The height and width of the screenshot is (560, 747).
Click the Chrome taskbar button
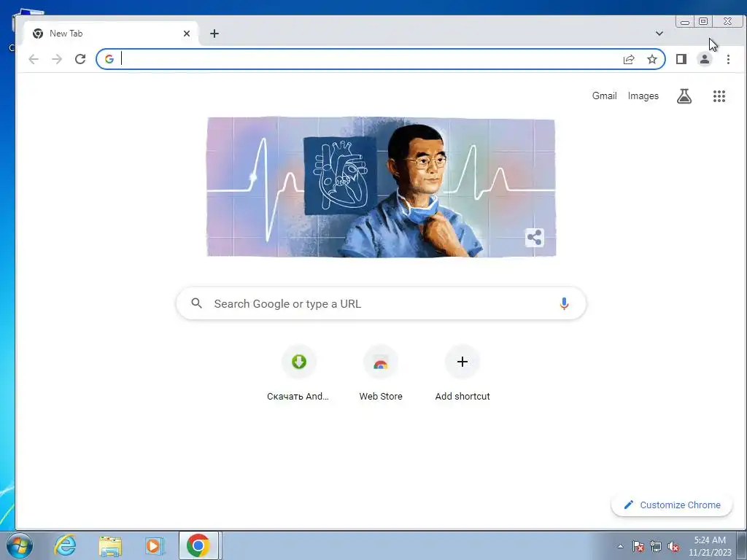(198, 545)
